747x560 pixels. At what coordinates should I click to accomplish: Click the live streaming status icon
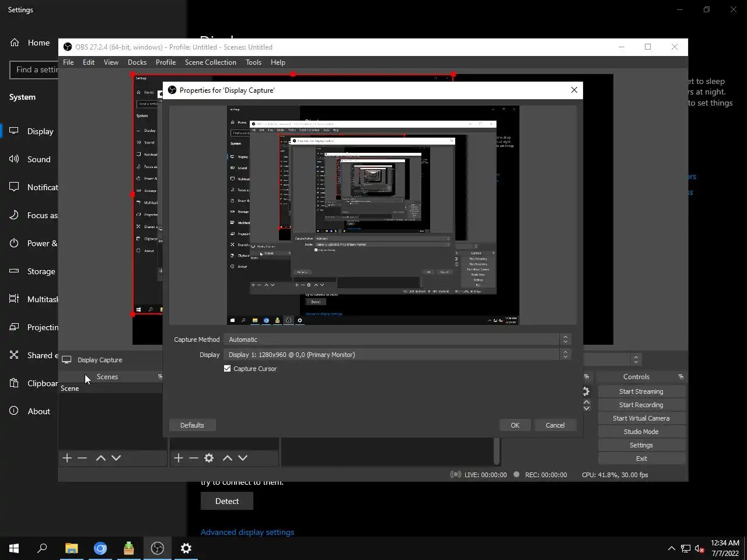pos(456,474)
